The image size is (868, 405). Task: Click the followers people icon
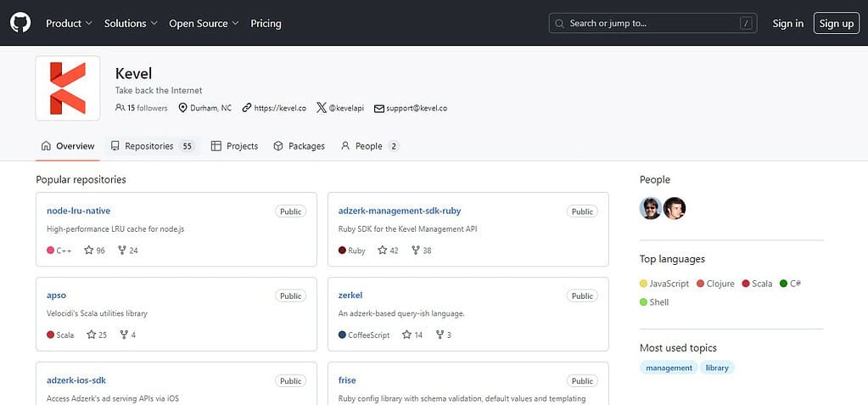point(120,108)
